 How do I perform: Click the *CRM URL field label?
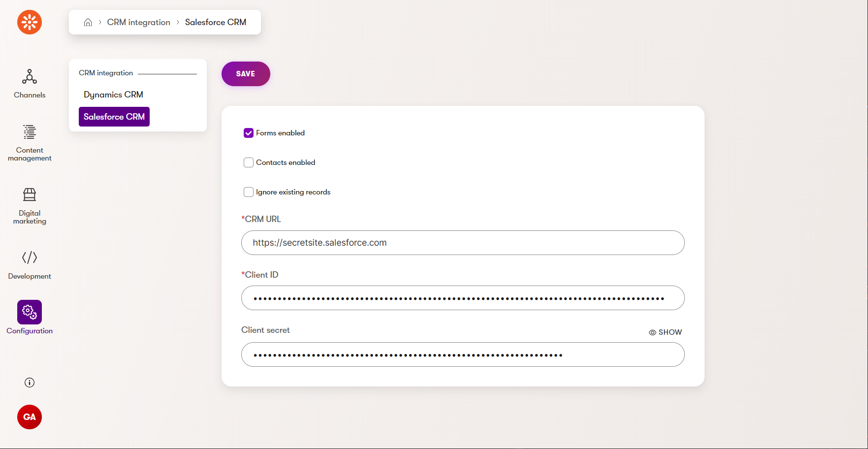point(261,219)
